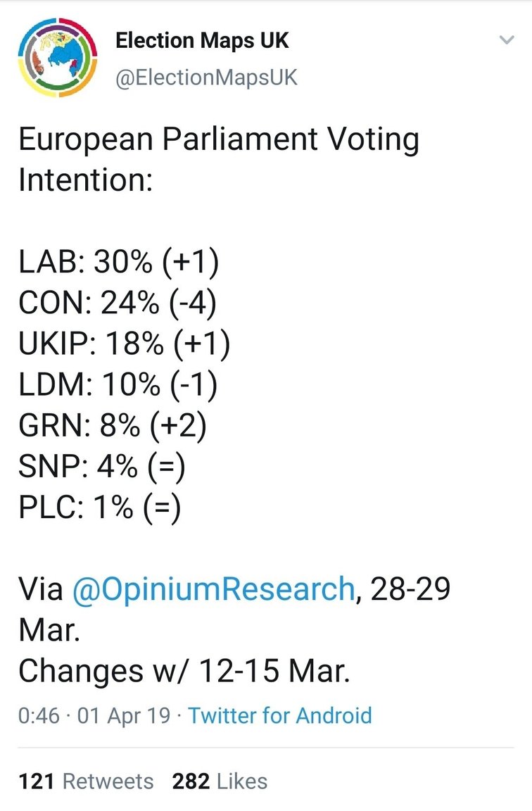The width and height of the screenshot is (532, 811).
Task: Open the @ElectionMapsUK handle
Action: pyautogui.click(x=206, y=78)
